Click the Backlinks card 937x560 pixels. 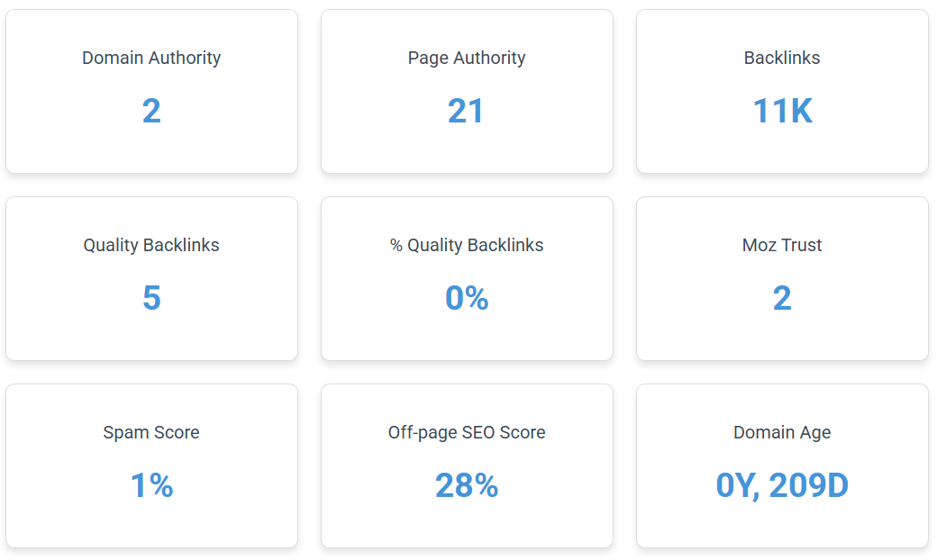pyautogui.click(x=782, y=91)
